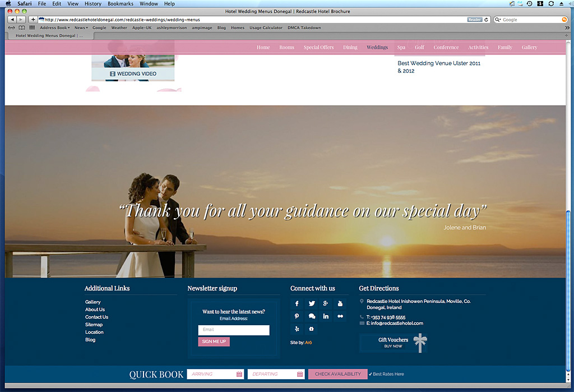Select the Flickr icon in Connect with us

pyautogui.click(x=340, y=316)
